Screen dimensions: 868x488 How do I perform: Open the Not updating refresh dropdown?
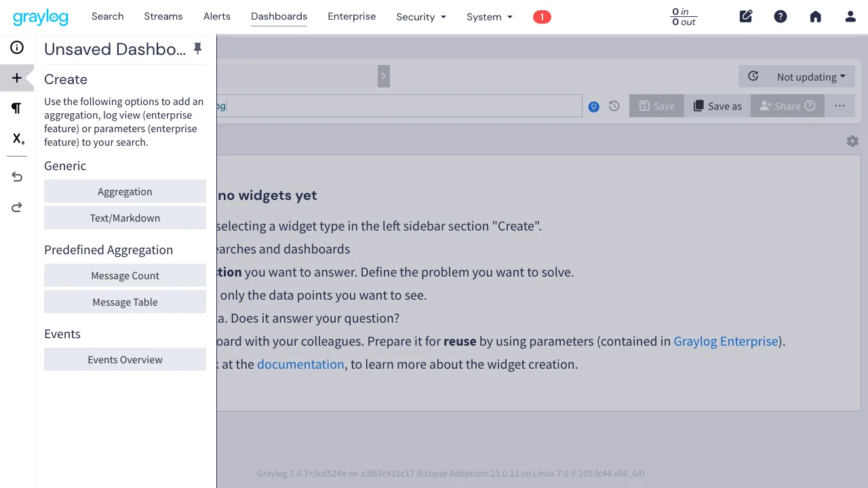811,77
